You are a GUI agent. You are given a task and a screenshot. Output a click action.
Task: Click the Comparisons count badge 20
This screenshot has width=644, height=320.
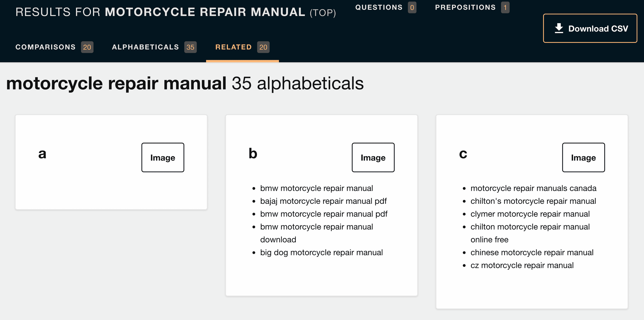[87, 47]
